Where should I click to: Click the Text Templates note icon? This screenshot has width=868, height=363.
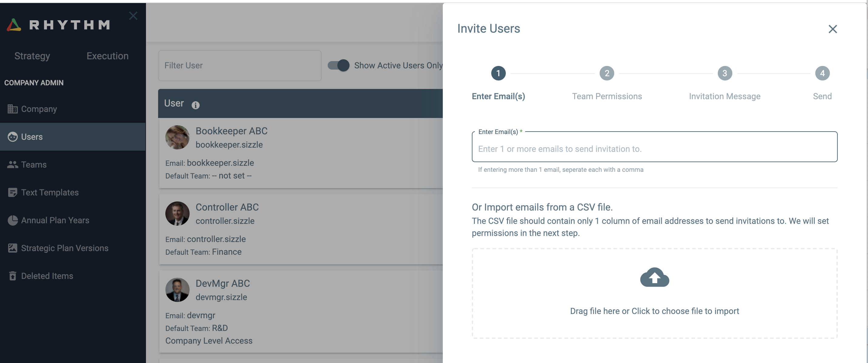pyautogui.click(x=12, y=192)
